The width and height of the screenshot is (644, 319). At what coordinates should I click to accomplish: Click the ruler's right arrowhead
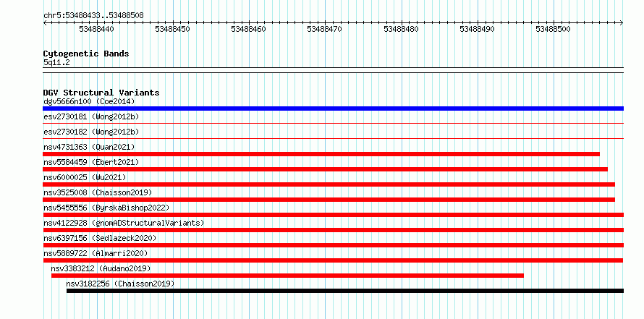click(622, 23)
